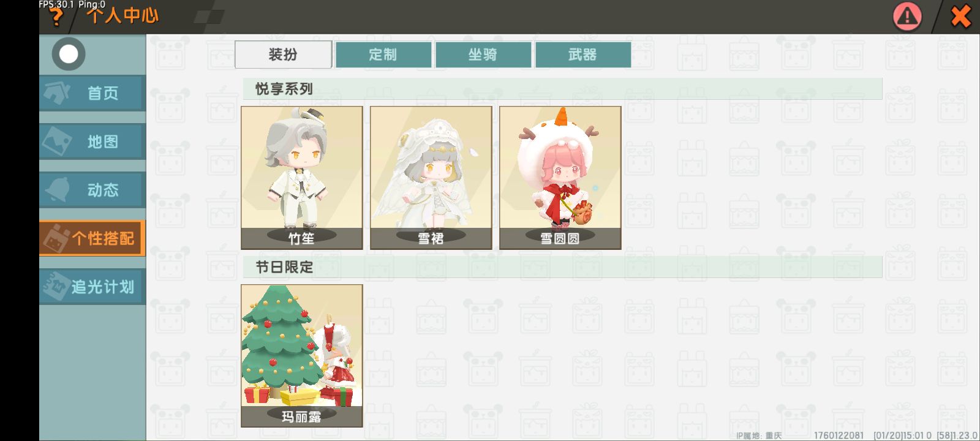Open the orange question mark help icon
This screenshot has height=441, width=980.
(56, 17)
